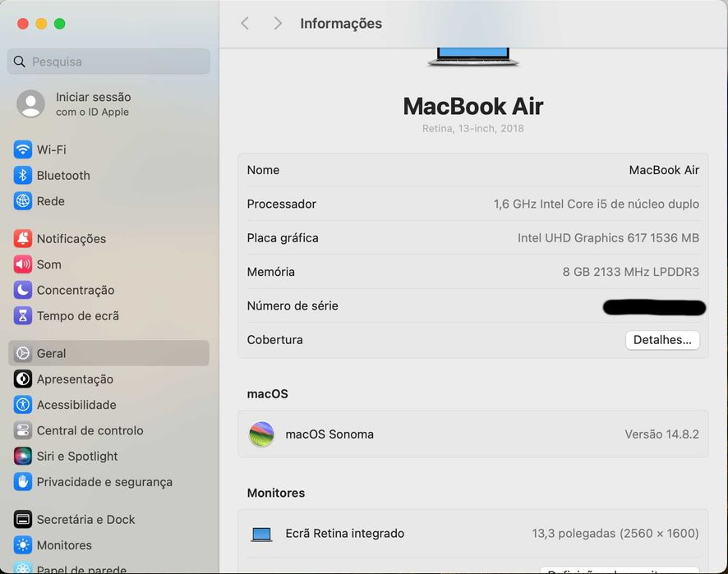The height and width of the screenshot is (574, 728).
Task: Click Retina, 13-inch, 2018 subtitle
Action: [x=472, y=129]
